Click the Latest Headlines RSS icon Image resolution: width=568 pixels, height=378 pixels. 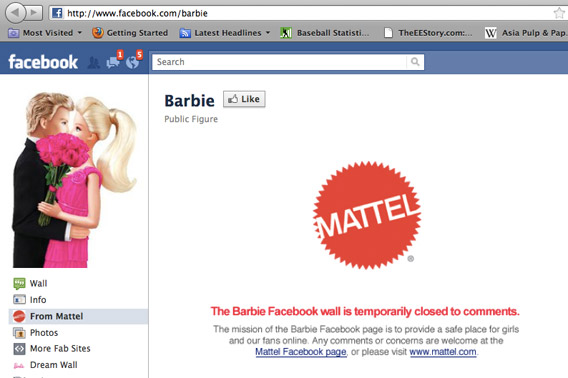(185, 33)
